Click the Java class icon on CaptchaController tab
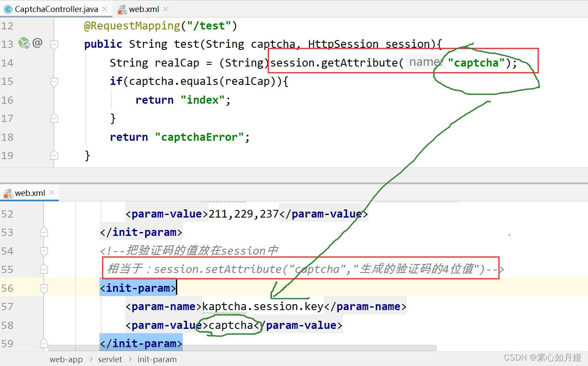This screenshot has height=366, width=588. point(8,9)
